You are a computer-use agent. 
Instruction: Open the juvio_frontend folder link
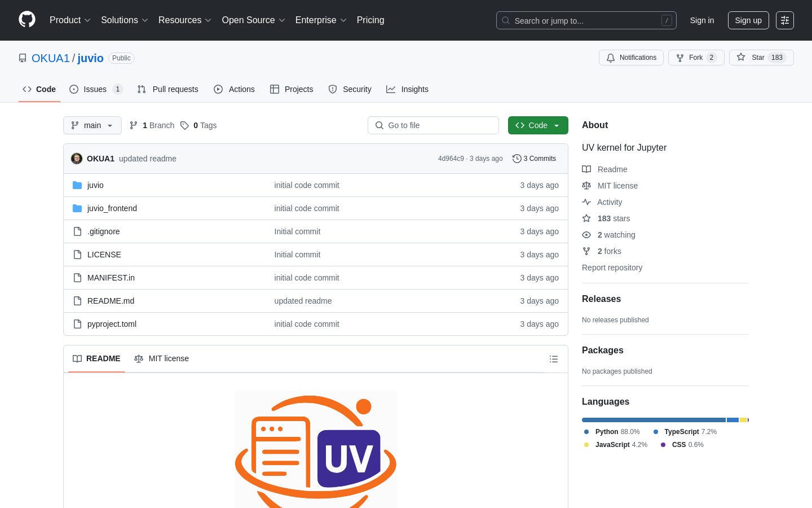[x=112, y=208]
